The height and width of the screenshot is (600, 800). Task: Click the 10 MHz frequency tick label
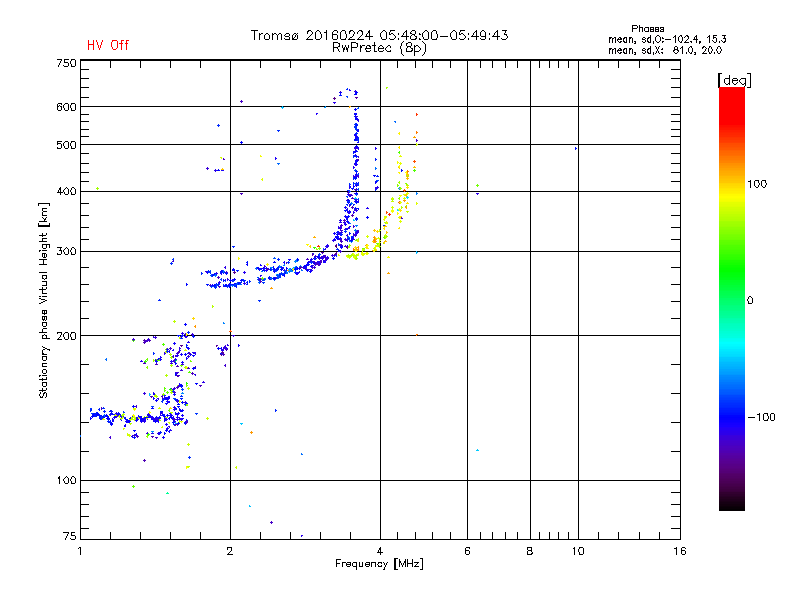(x=578, y=551)
